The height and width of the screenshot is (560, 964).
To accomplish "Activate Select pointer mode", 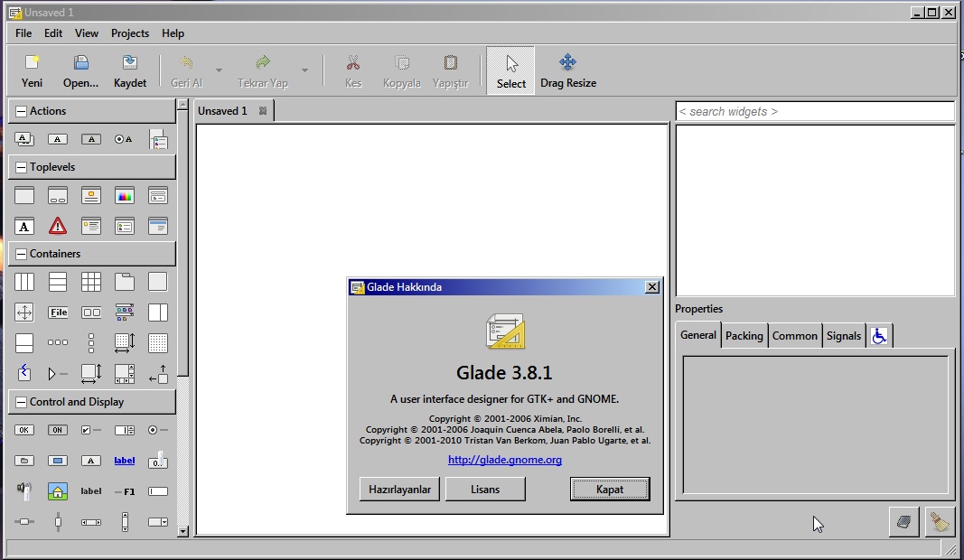I will (x=510, y=70).
